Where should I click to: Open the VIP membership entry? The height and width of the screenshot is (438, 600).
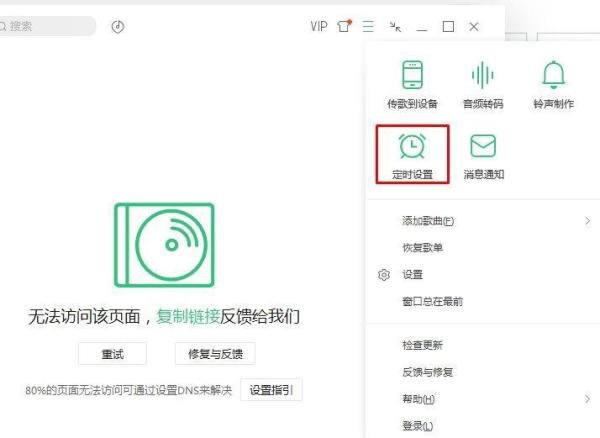pos(319,26)
